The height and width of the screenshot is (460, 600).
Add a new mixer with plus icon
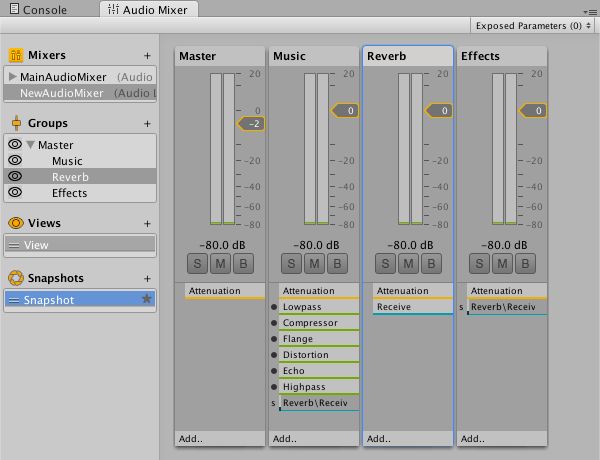[x=147, y=56]
